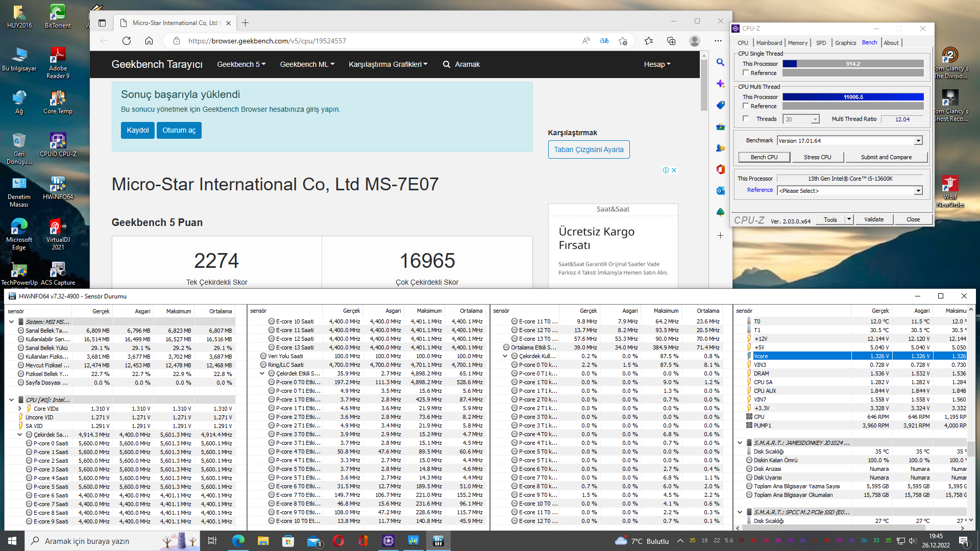Switch to CPU-Z Memory tab

point(797,43)
